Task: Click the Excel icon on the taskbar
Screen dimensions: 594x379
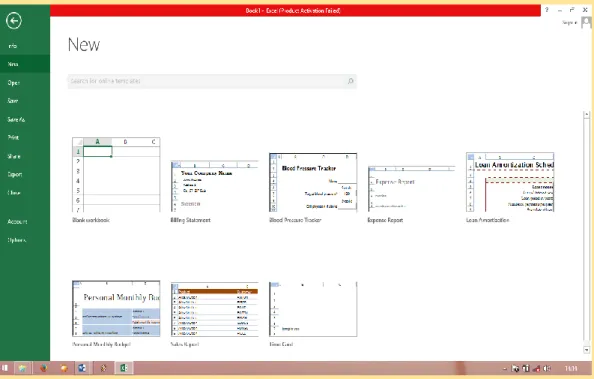Action: coord(124,368)
